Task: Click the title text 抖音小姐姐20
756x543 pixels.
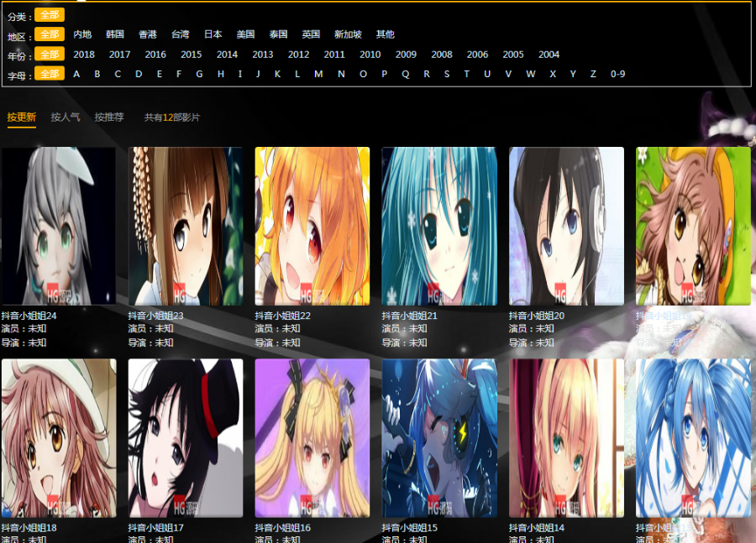Action: (537, 316)
